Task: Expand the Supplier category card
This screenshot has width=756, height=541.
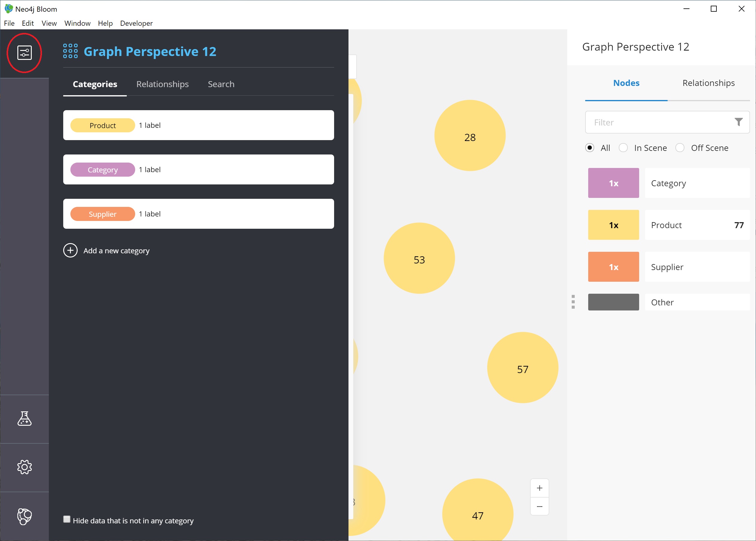Action: coord(198,214)
